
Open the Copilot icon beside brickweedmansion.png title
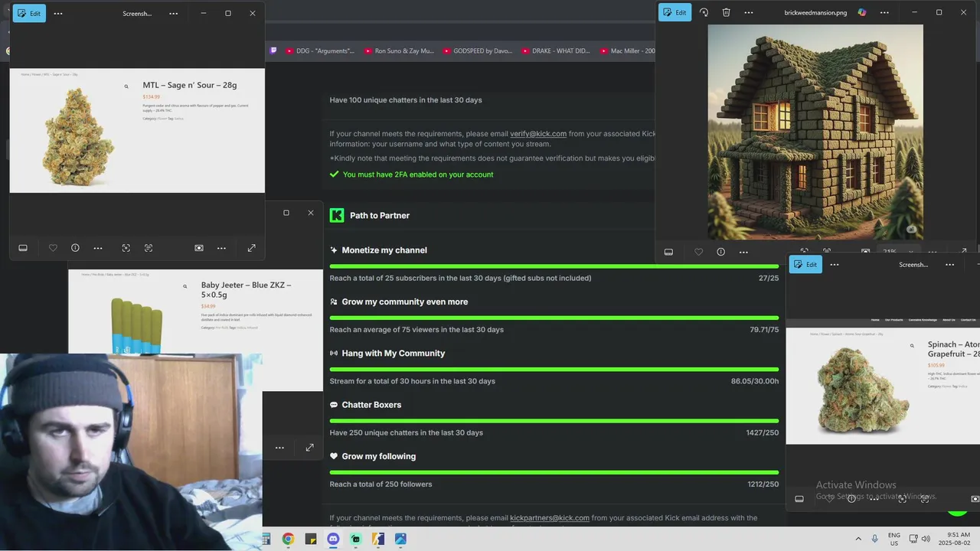pyautogui.click(x=862, y=12)
